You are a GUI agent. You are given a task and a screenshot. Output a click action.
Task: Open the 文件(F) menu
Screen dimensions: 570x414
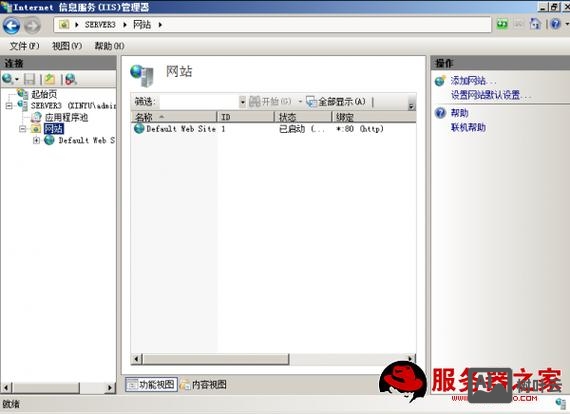point(24,46)
